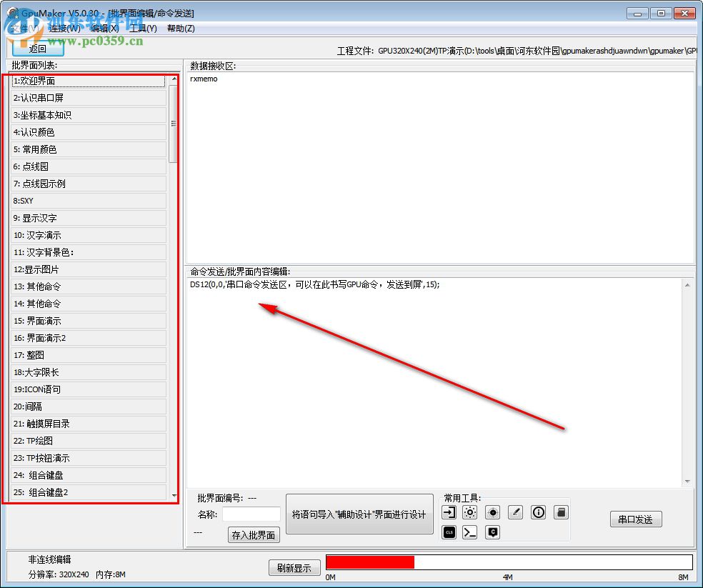Viewport: 703px width, 588px height.
Task: Open the info tool icon
Action: pyautogui.click(x=539, y=512)
